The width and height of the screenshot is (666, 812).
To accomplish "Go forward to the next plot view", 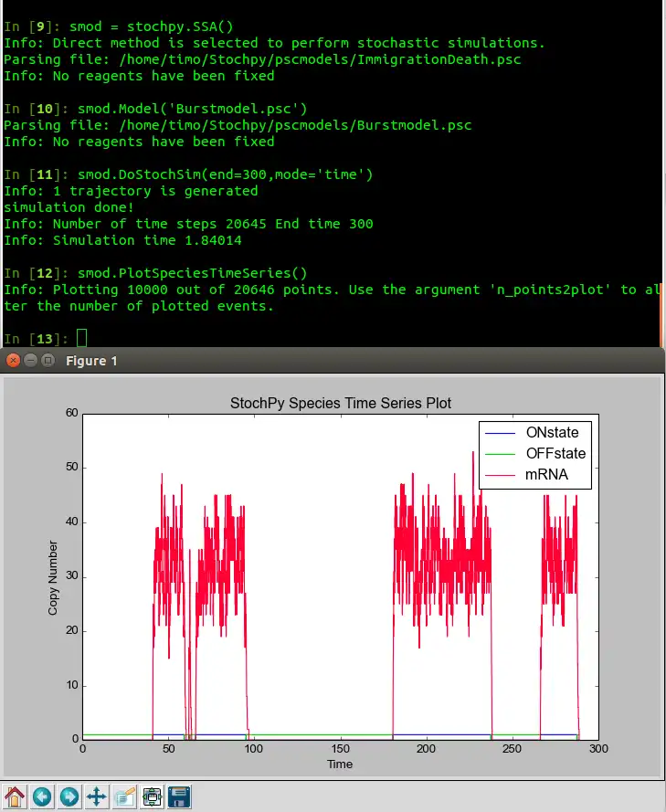I will pos(69,796).
